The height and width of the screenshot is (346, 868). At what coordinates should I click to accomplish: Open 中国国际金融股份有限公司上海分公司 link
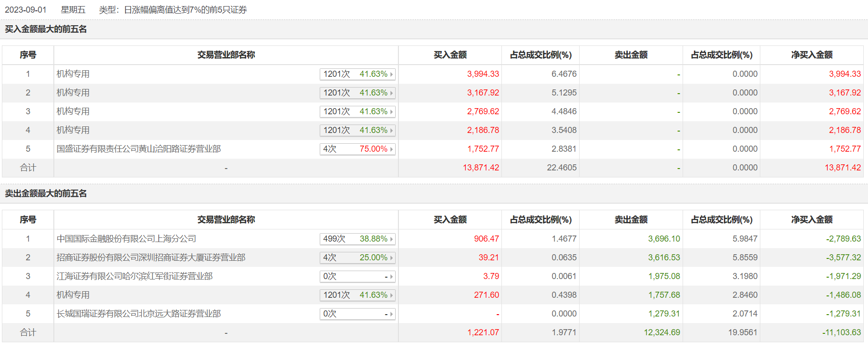point(126,239)
